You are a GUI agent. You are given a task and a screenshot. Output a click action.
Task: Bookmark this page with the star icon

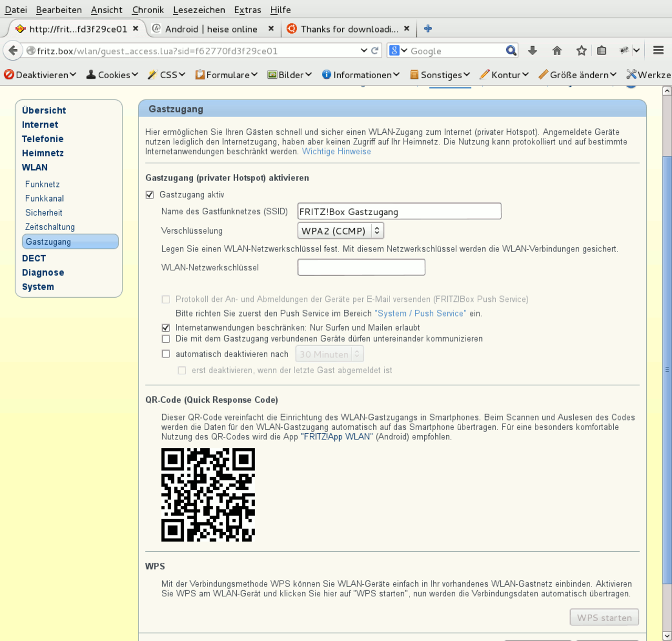point(581,50)
